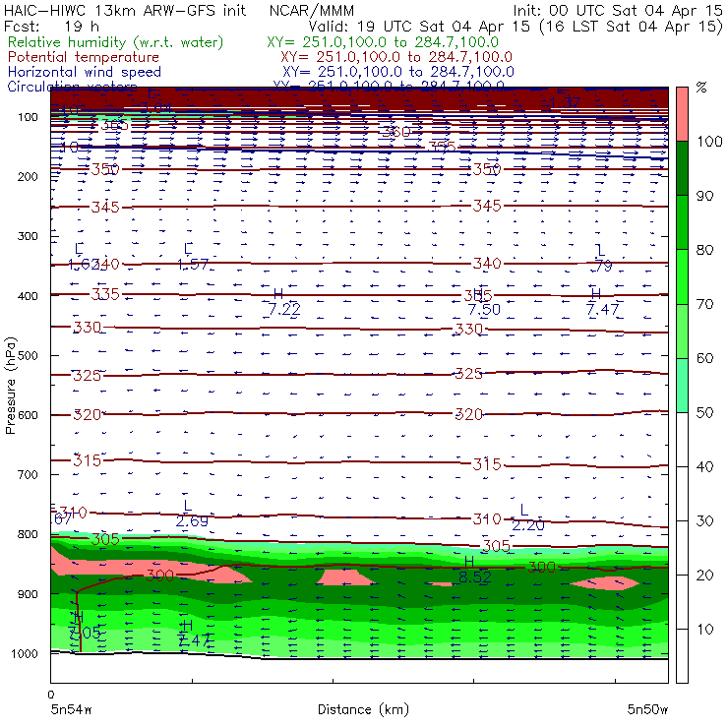The width and height of the screenshot is (728, 728).
Task: Select the "5n54w" start coordinate label
Action: [x=71, y=709]
